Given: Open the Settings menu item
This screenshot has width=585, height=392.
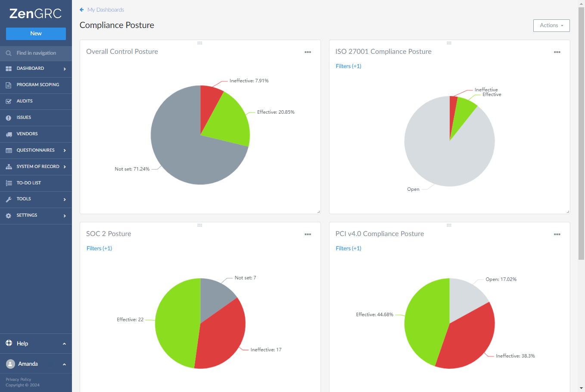Looking at the screenshot, I should point(27,215).
